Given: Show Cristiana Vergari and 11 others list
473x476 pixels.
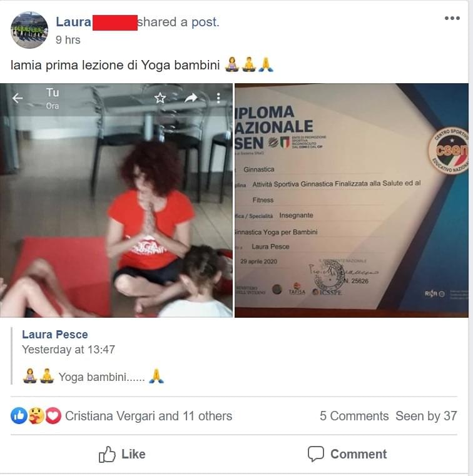Looking at the screenshot, I should pyautogui.click(x=148, y=416).
